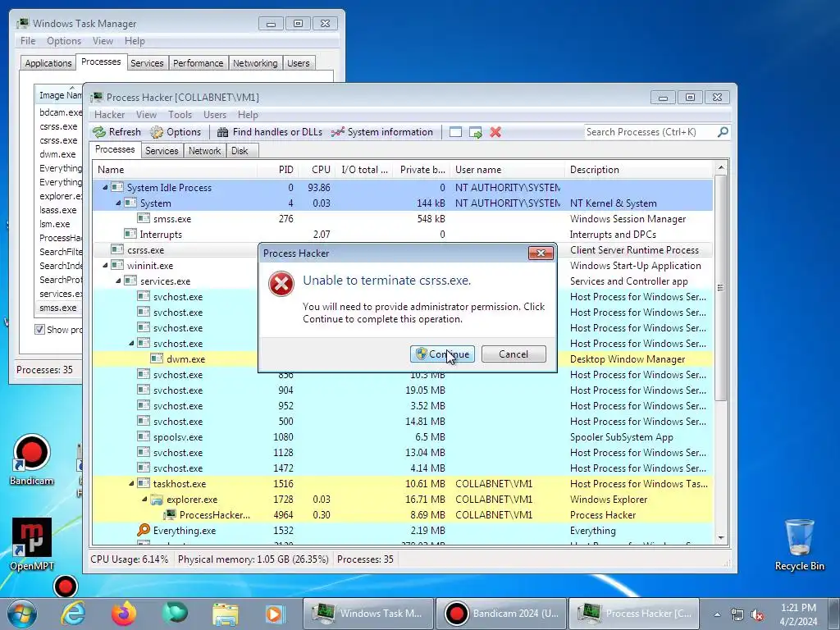Open the Tools menu in Process Hacker
This screenshot has width=840, height=630.
(x=180, y=115)
